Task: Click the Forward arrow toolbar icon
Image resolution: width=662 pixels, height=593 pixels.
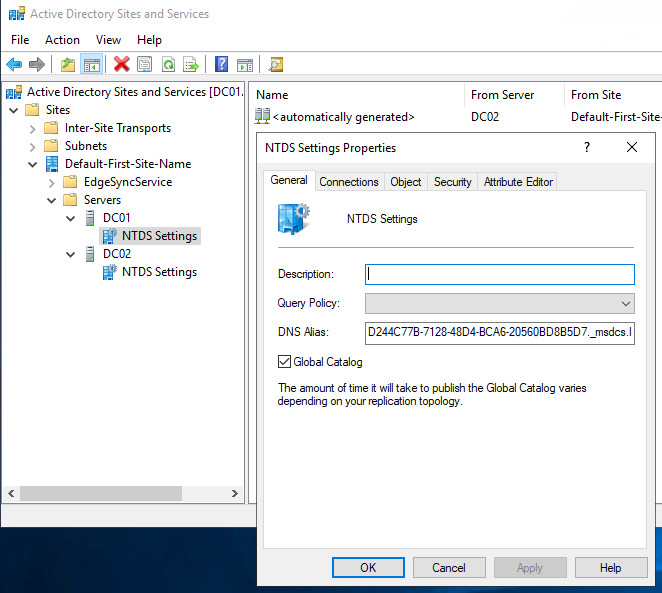Action: [37, 65]
